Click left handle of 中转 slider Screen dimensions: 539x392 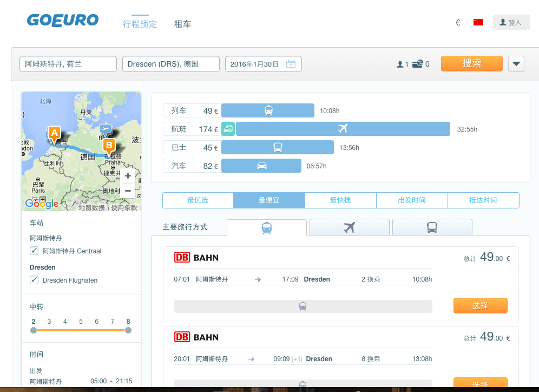pyautogui.click(x=34, y=330)
